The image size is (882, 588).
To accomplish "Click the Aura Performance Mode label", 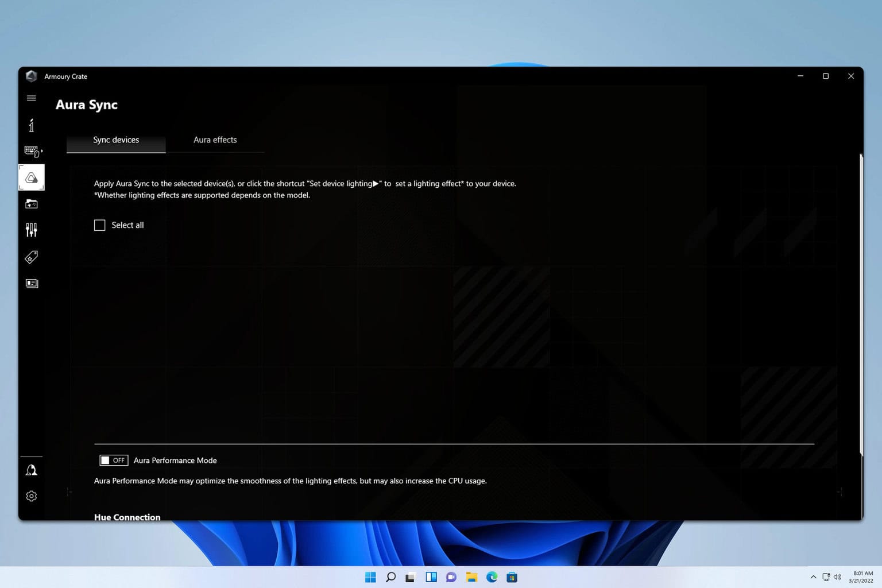I will coord(175,461).
